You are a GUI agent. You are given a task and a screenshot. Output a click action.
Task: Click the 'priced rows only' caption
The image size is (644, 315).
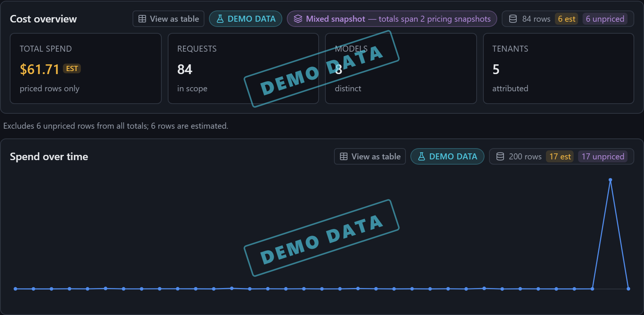49,89
